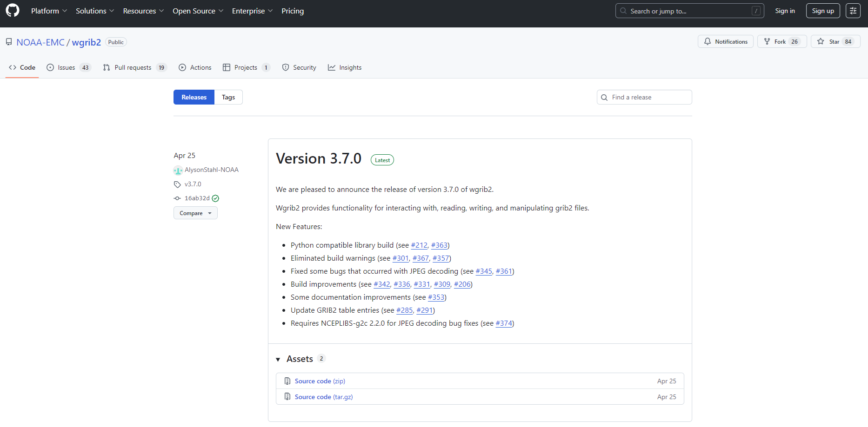
Task: Open issue #374 link
Action: click(x=504, y=323)
